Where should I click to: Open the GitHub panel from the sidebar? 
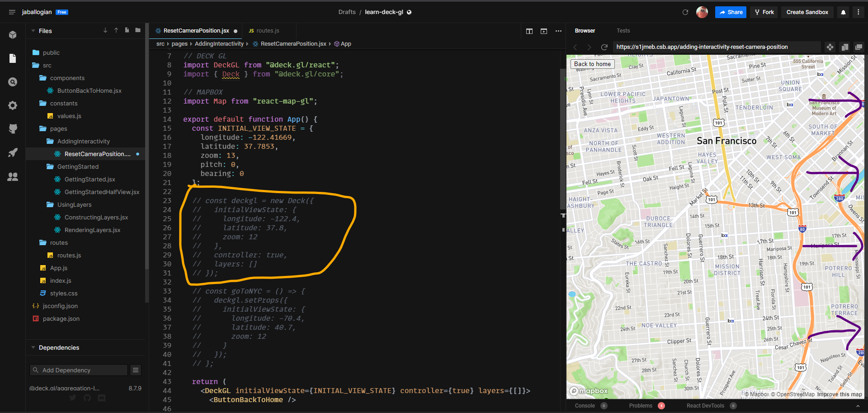pos(13,128)
